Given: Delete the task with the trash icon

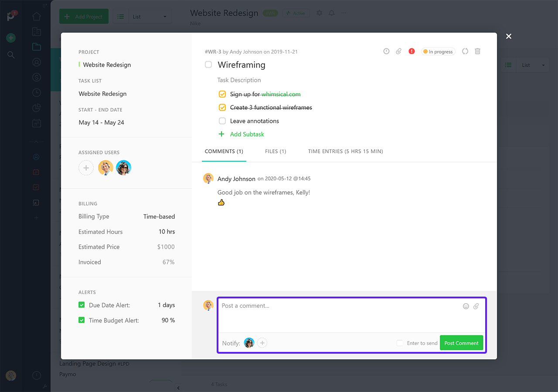Looking at the screenshot, I should pos(478,51).
